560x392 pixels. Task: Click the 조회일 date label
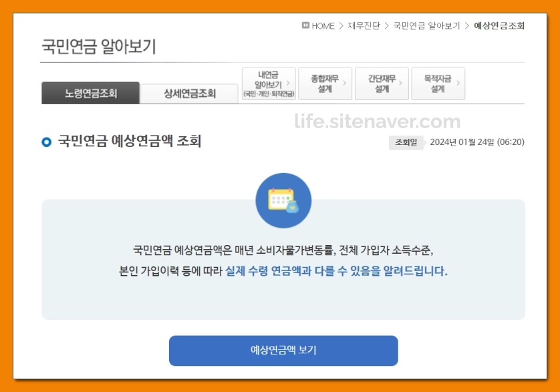406,143
